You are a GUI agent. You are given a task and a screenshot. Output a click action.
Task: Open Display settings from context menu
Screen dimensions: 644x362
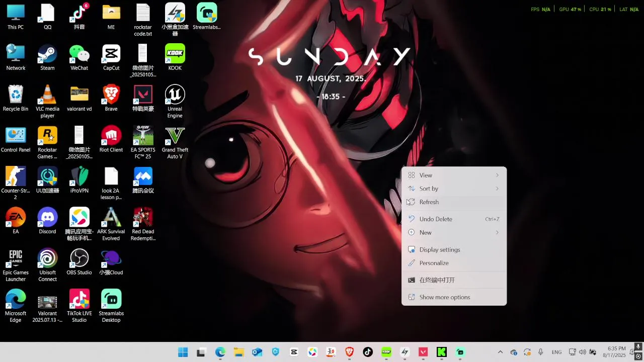454,250
